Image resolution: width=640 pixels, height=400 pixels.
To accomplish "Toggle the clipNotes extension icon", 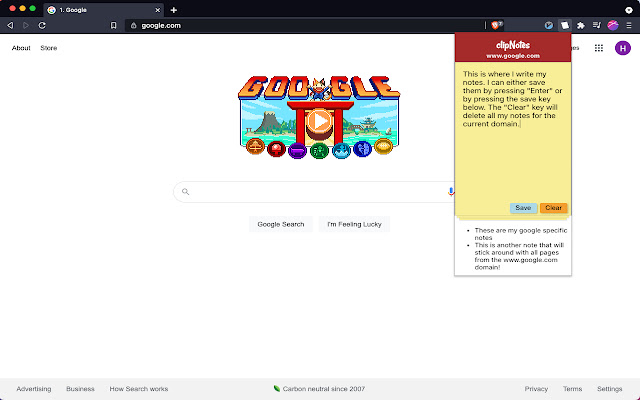I will [x=564, y=25].
